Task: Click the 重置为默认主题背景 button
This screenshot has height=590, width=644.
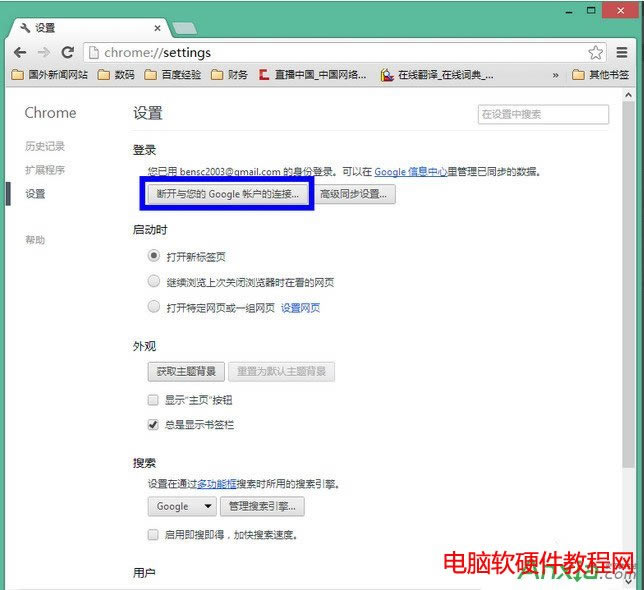Action: (x=281, y=372)
